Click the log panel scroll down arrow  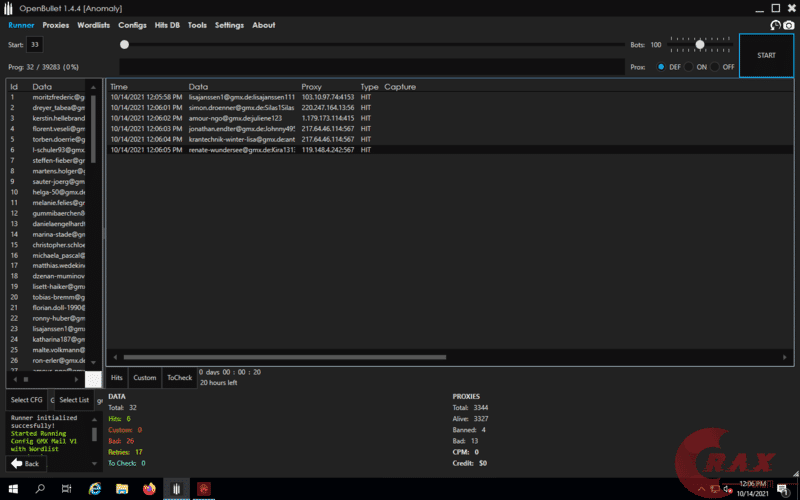94,463
